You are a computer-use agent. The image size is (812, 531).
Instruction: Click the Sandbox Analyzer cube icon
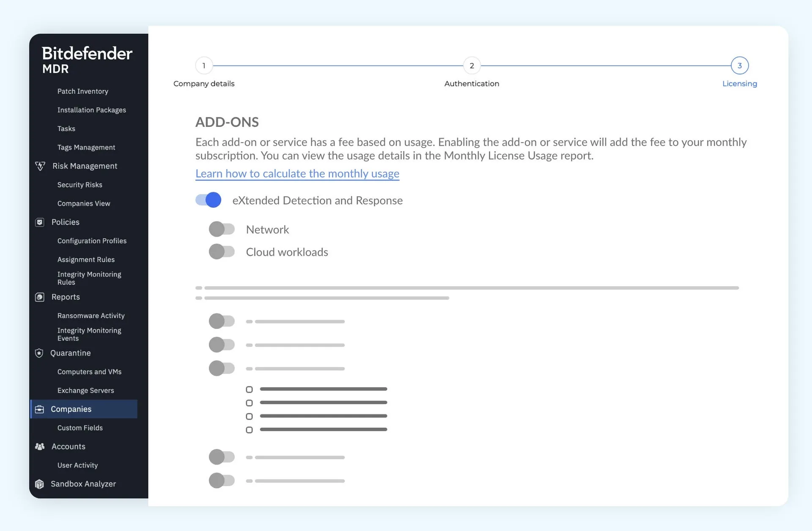click(x=40, y=484)
